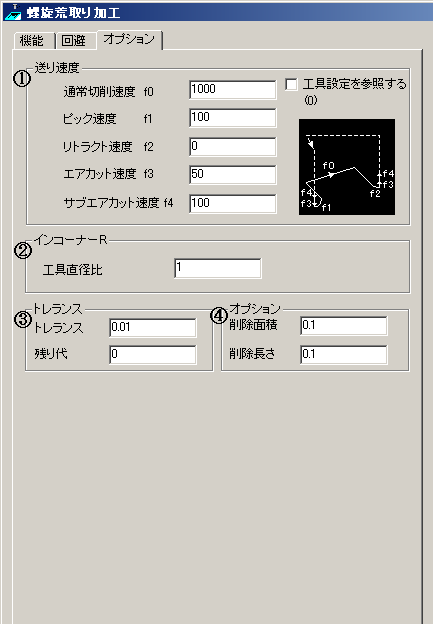Open the 回避 tab
This screenshot has height=624, width=433.
pos(76,41)
